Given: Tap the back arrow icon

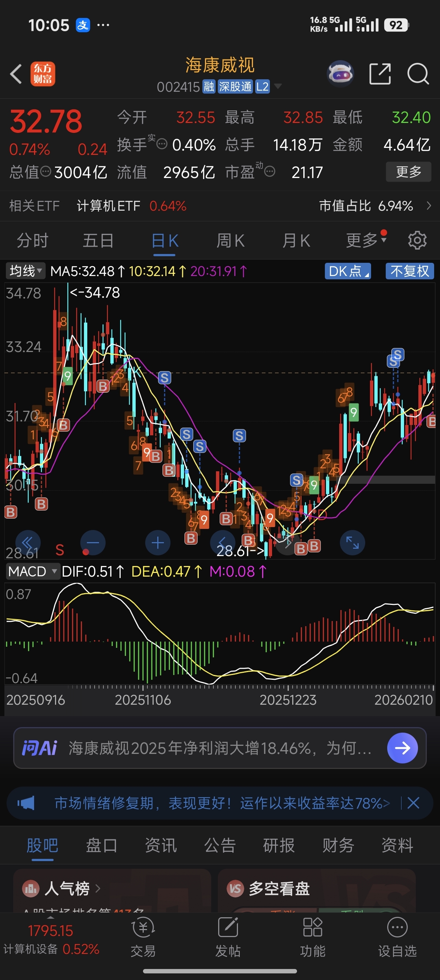Looking at the screenshot, I should (16, 74).
